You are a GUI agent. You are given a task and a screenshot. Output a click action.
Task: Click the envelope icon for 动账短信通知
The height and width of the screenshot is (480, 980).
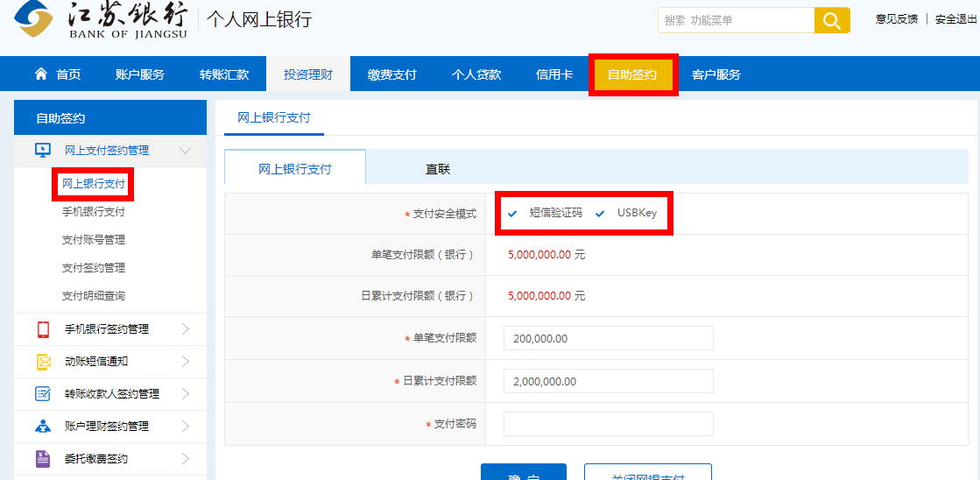[x=43, y=362]
